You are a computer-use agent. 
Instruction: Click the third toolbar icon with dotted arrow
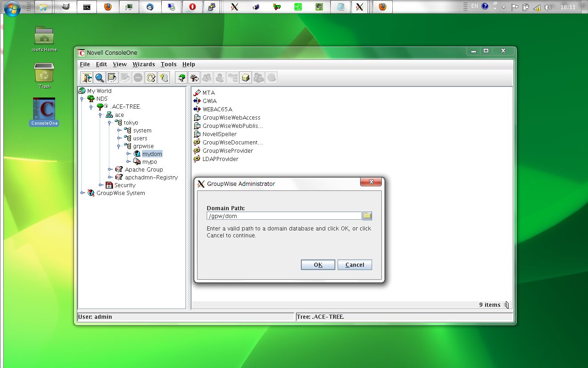click(112, 78)
